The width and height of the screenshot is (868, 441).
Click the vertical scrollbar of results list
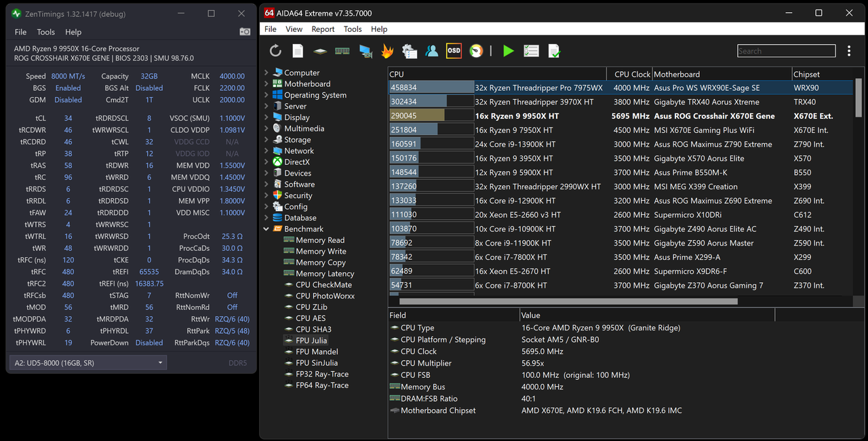pyautogui.click(x=859, y=98)
